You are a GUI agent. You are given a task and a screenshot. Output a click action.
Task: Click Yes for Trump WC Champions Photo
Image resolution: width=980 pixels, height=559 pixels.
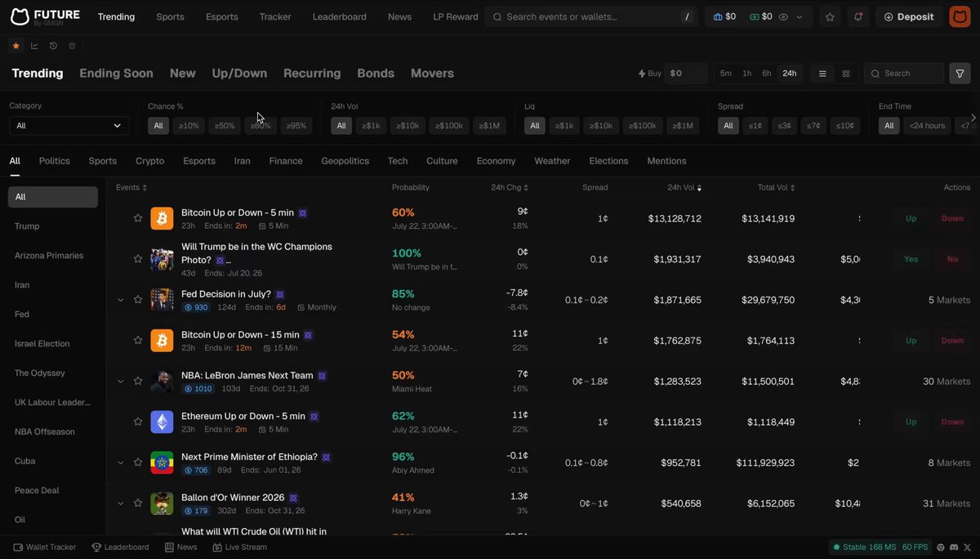pyautogui.click(x=911, y=259)
